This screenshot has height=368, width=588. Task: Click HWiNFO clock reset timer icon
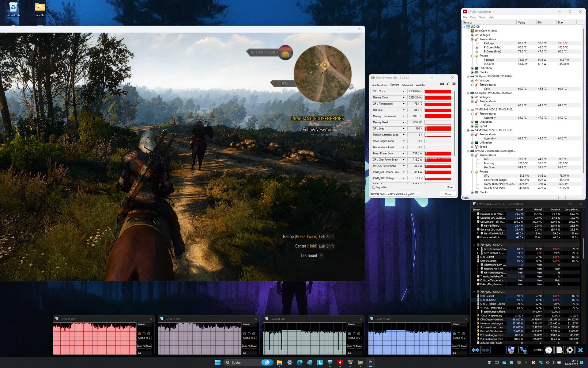(x=548, y=350)
